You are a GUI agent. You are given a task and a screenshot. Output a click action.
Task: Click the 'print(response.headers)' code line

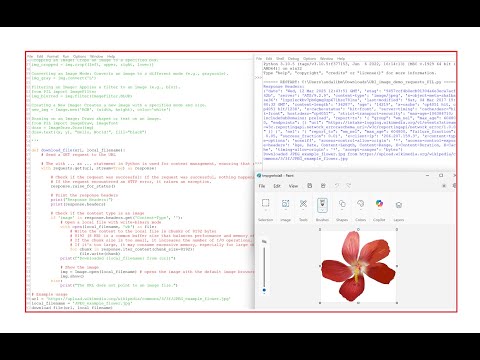[x=78, y=204]
